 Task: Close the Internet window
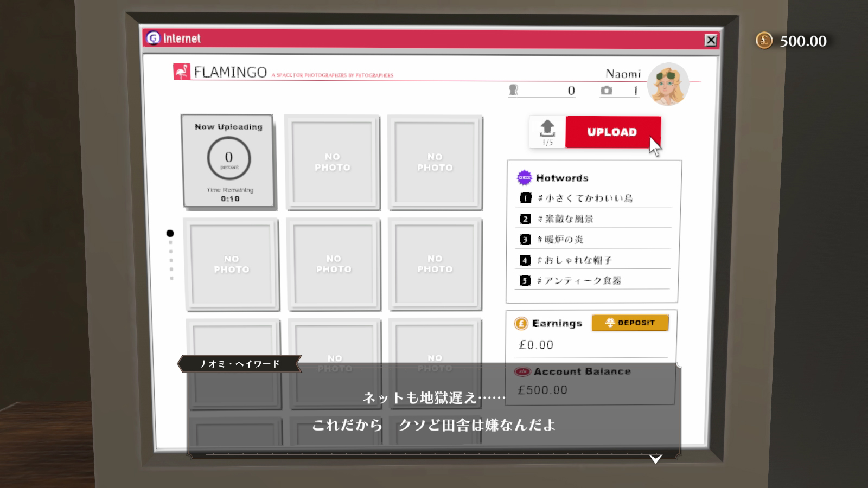pyautogui.click(x=711, y=40)
